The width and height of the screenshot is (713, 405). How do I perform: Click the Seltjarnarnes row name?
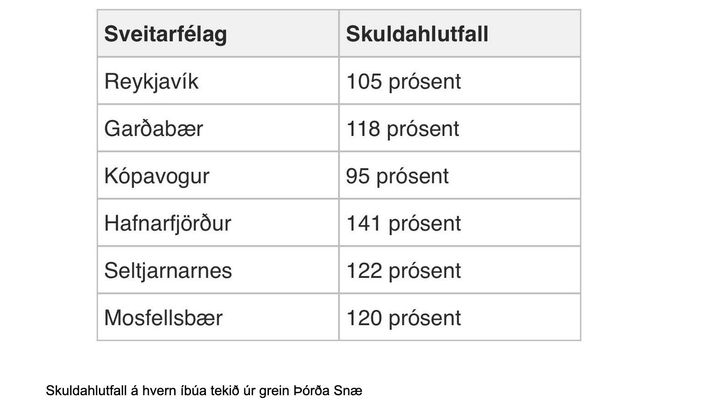[x=167, y=271]
